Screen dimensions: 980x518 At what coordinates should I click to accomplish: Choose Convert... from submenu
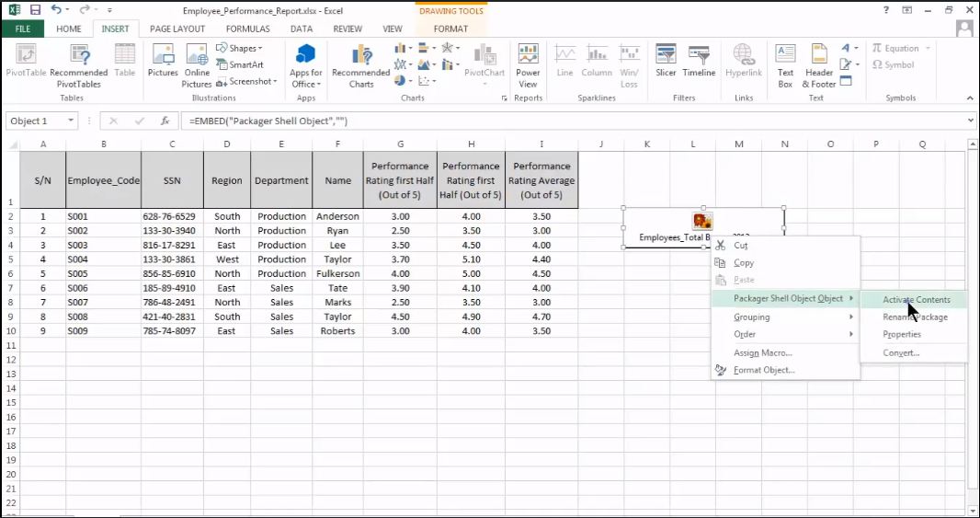[901, 352]
